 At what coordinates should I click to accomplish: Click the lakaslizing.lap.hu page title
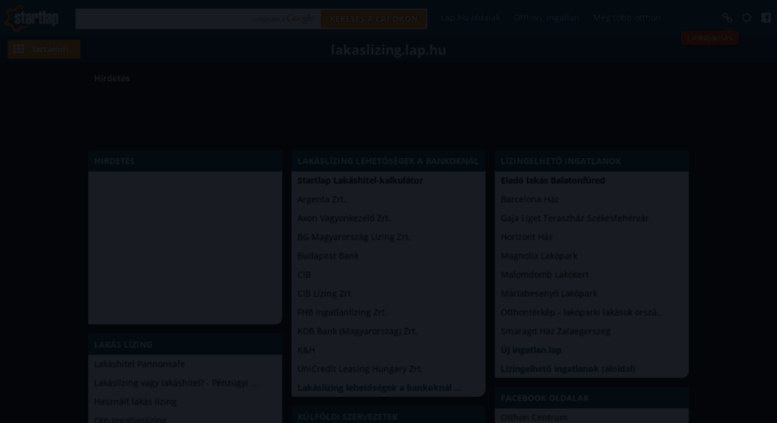388,50
